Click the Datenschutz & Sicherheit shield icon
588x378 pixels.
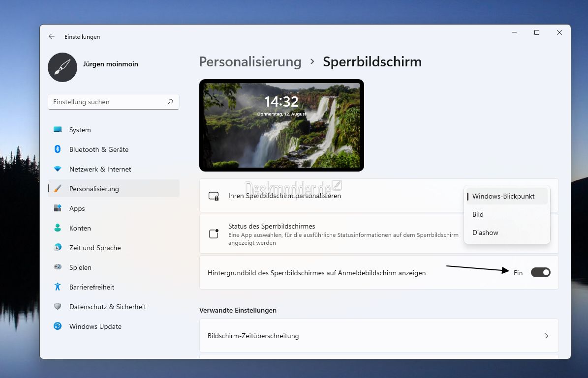[58, 306]
